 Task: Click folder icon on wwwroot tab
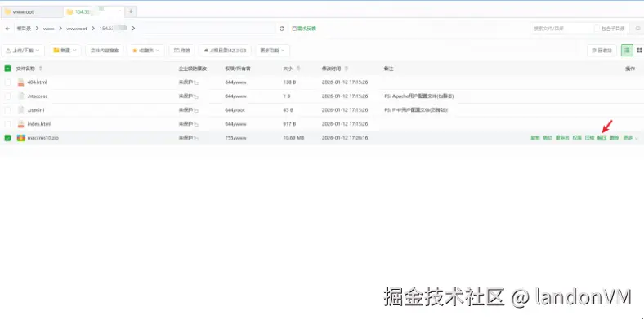point(8,12)
